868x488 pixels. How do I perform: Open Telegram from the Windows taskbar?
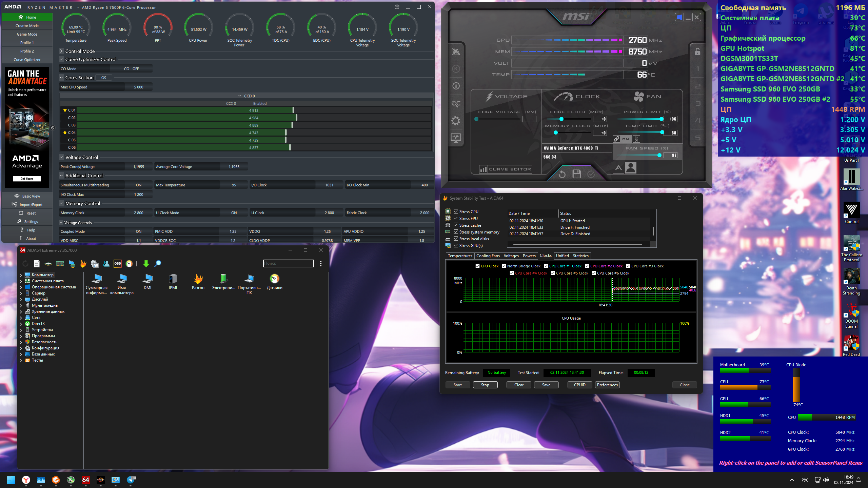click(131, 480)
